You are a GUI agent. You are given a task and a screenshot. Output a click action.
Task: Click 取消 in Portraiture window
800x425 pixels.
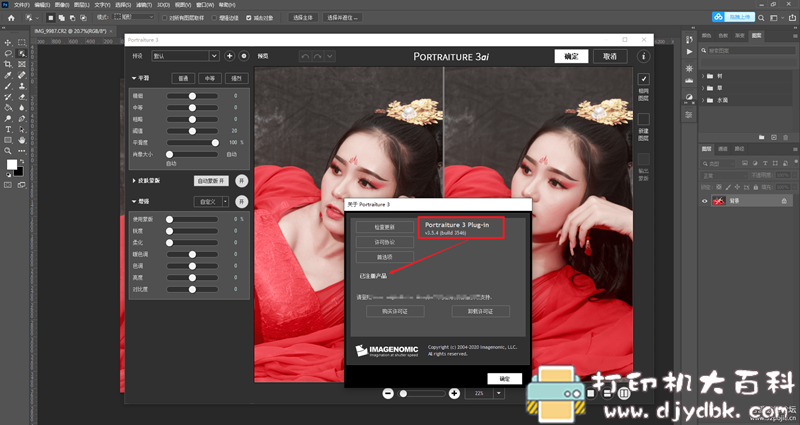(610, 57)
